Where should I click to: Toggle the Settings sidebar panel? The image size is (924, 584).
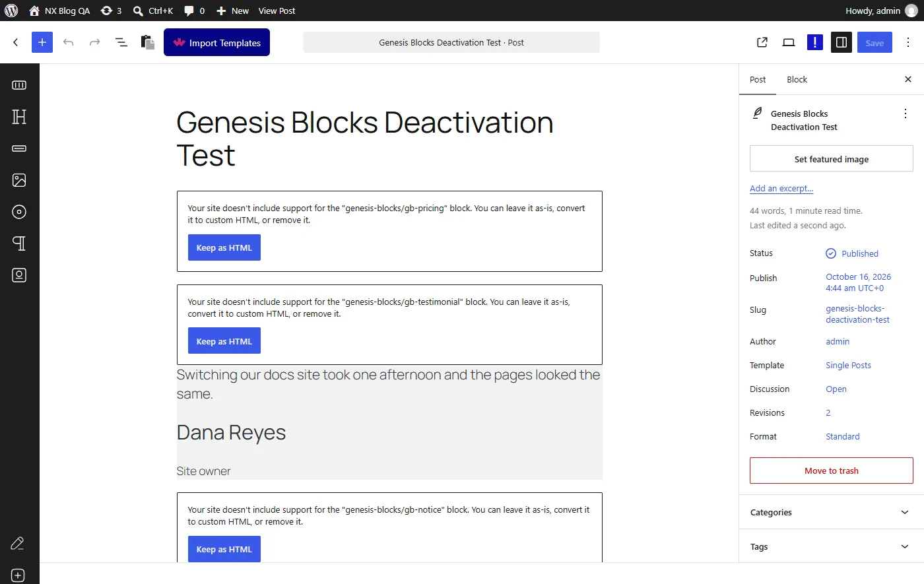(x=841, y=42)
